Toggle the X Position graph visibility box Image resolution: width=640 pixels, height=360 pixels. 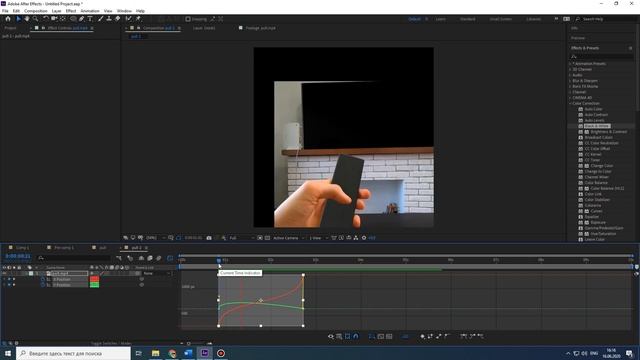click(49, 279)
